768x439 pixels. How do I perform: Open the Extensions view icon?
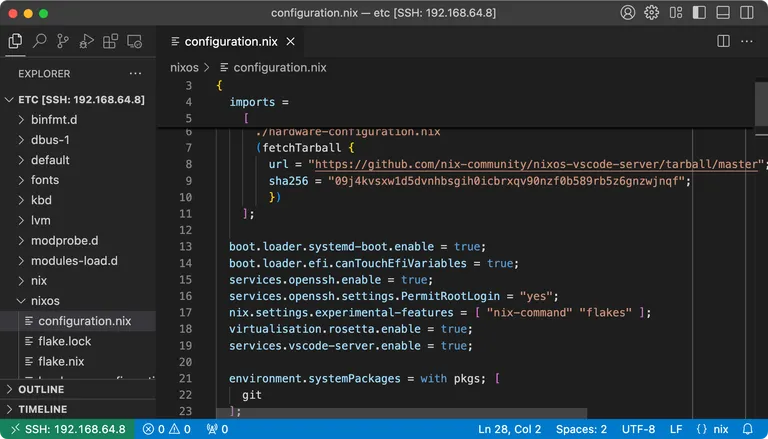coord(110,41)
